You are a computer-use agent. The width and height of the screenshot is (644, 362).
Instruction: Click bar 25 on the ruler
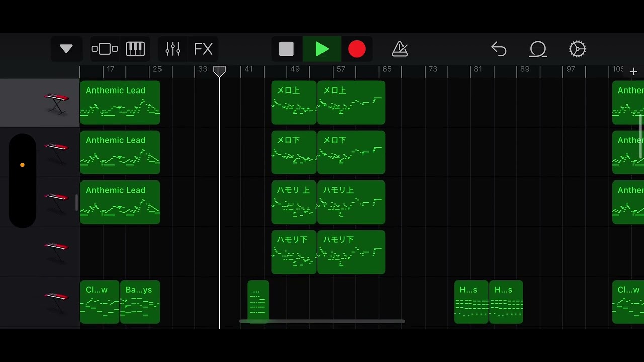click(x=157, y=69)
